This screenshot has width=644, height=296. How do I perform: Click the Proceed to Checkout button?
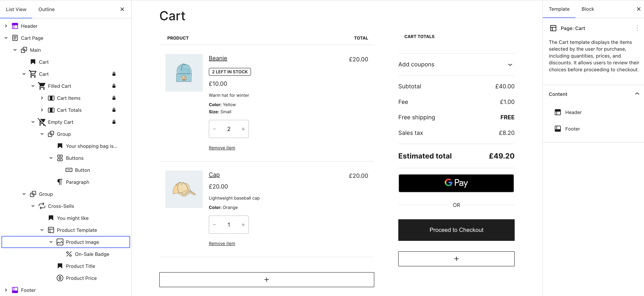[x=456, y=230]
